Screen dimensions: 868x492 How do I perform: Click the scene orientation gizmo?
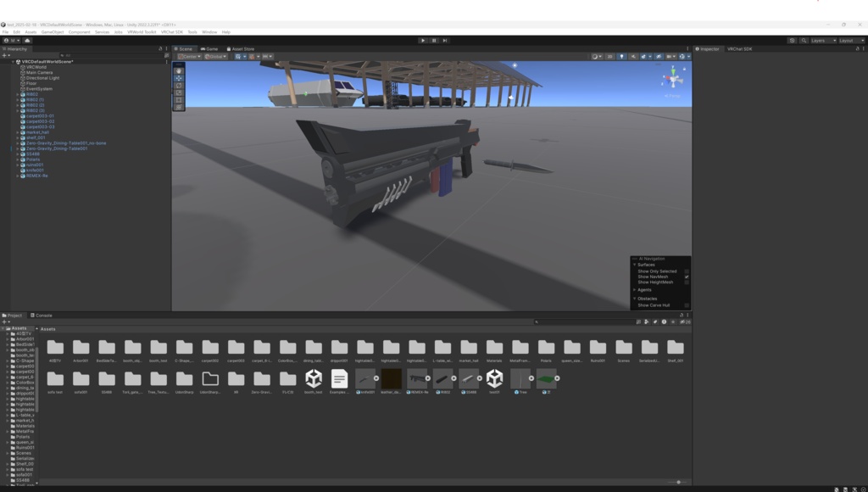[673, 77]
